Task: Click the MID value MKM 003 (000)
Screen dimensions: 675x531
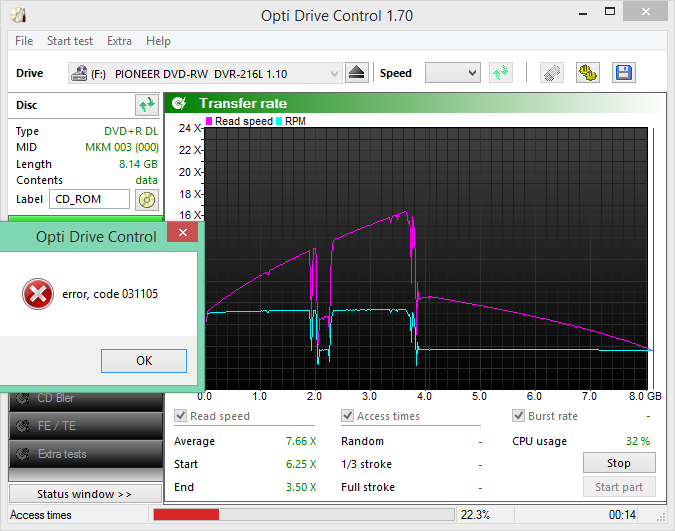Action: tap(122, 147)
